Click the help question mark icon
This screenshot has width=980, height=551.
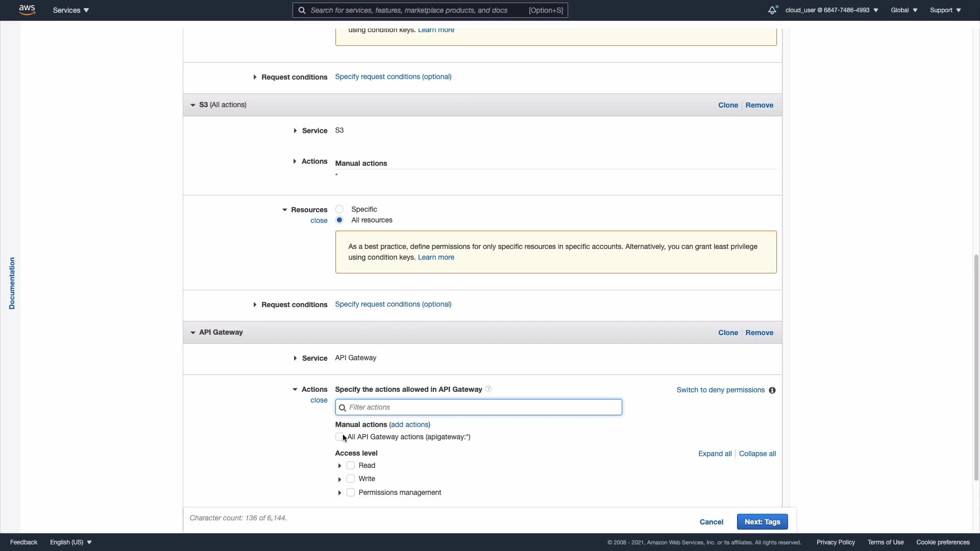pos(488,389)
